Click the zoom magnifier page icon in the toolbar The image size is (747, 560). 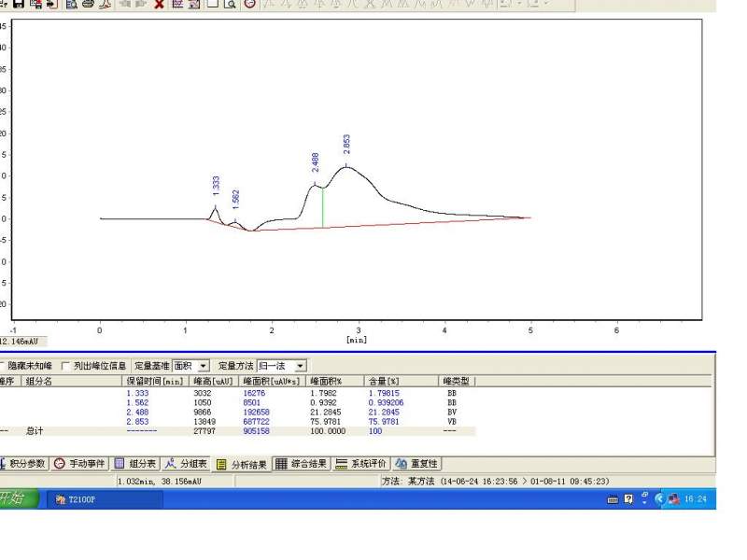point(230,4)
